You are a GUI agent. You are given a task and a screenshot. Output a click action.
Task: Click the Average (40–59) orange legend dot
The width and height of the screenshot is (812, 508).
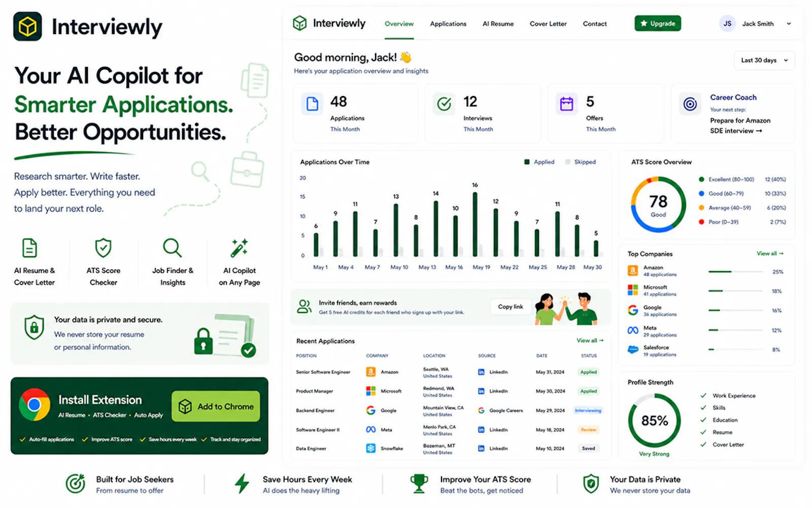coord(701,208)
